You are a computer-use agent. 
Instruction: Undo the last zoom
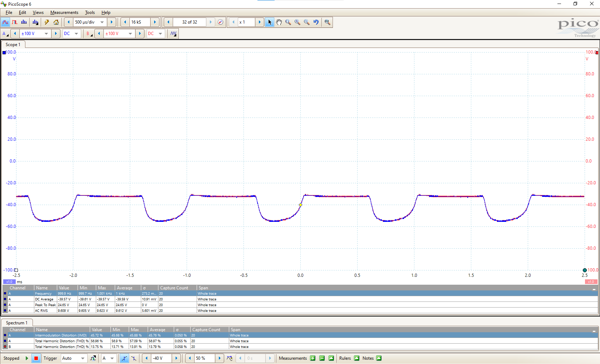pyautogui.click(x=316, y=22)
